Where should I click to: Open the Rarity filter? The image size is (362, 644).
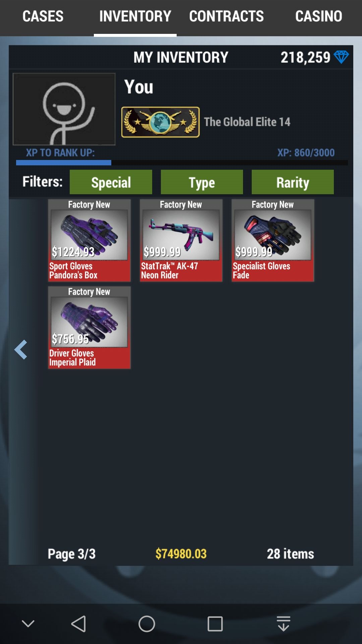click(293, 182)
